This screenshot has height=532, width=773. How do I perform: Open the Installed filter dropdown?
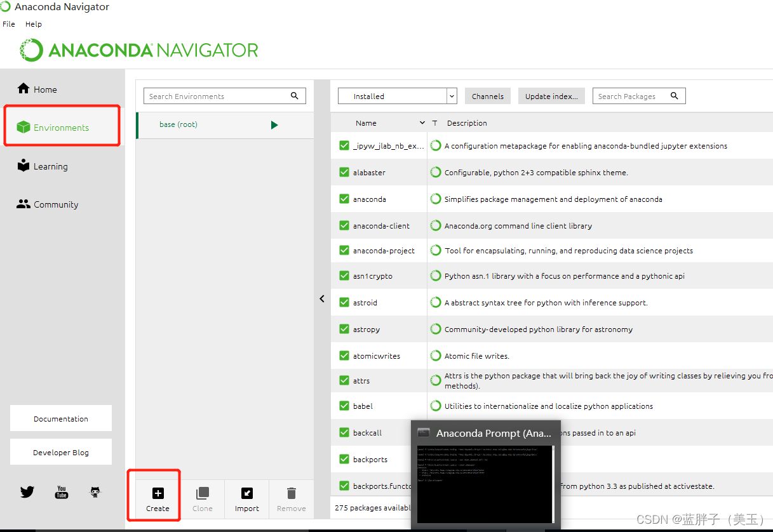450,96
